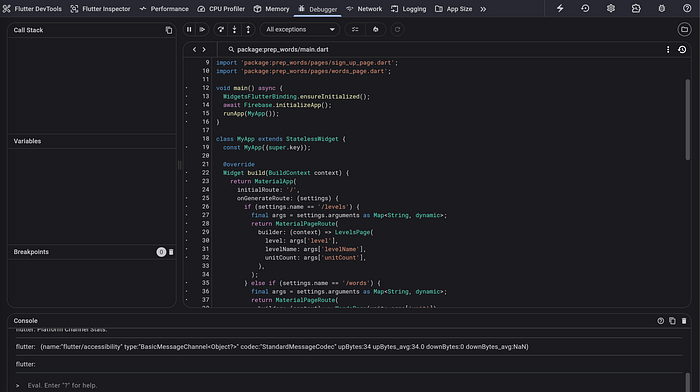Click the hot reload flame icon
The width and height of the screenshot is (700, 392).
coord(375,29)
